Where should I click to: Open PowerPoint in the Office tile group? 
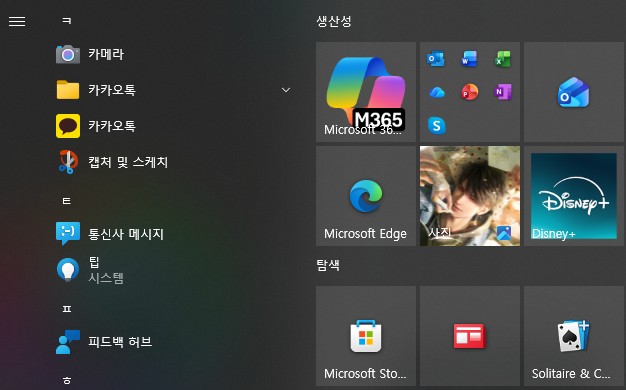click(470, 92)
